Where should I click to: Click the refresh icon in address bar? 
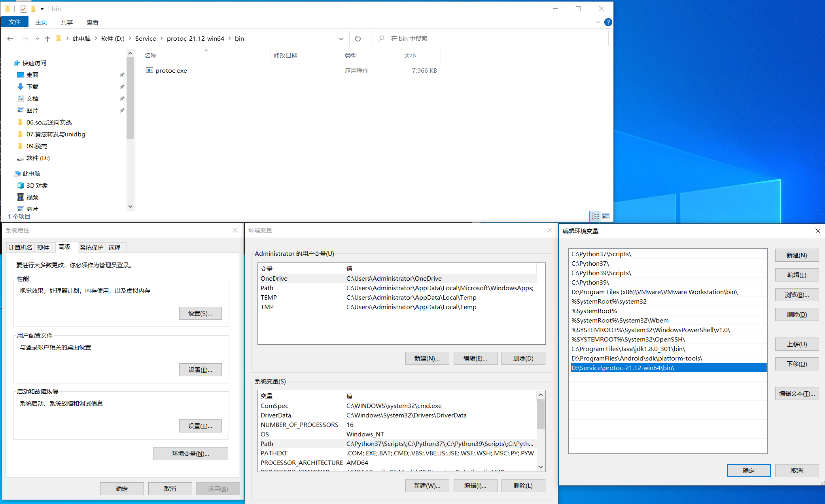(x=358, y=39)
